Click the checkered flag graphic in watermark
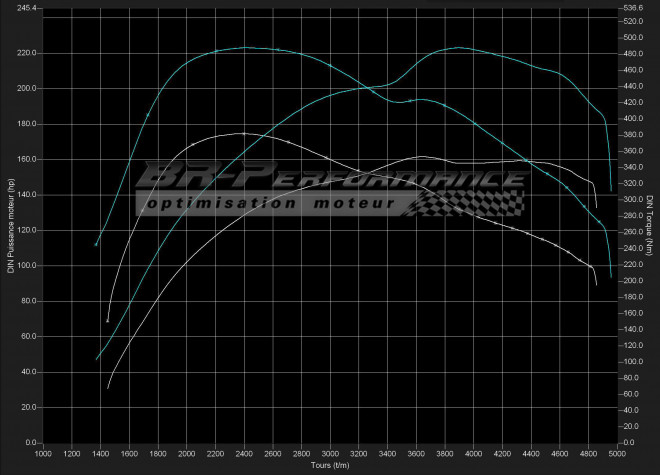This screenshot has height=475, width=660. [468, 202]
